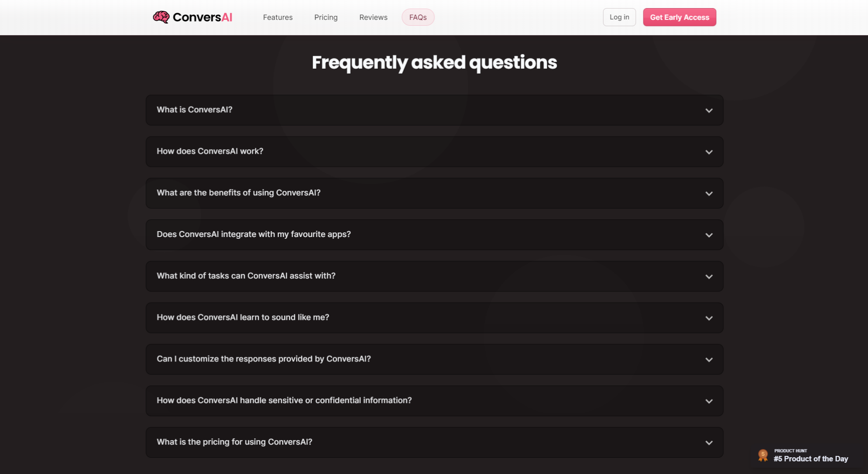Click the ConversAI brain logo icon

(x=161, y=17)
